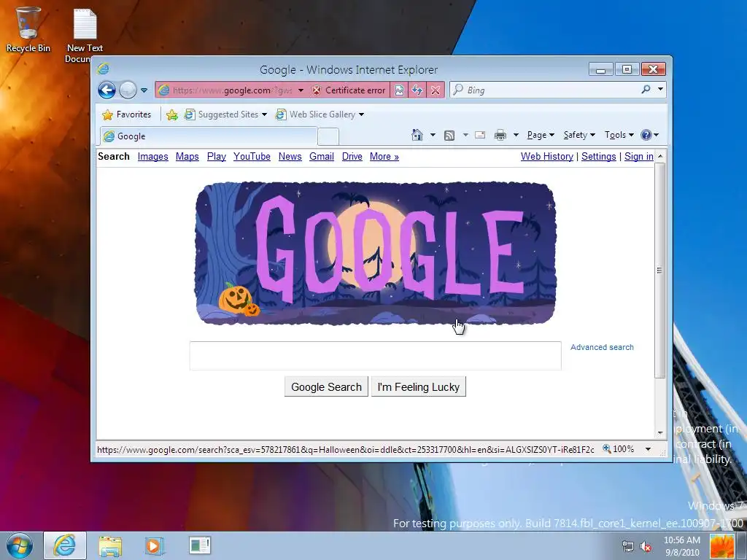Open Google Settings link
The width and height of the screenshot is (747, 560).
598,157
